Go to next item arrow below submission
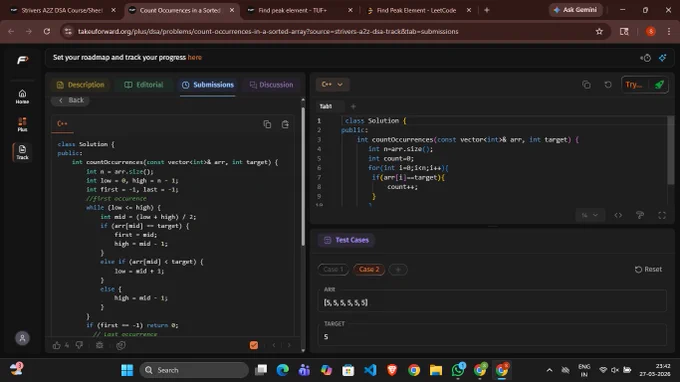Screen dimensions: 680x382 pos(289,345)
